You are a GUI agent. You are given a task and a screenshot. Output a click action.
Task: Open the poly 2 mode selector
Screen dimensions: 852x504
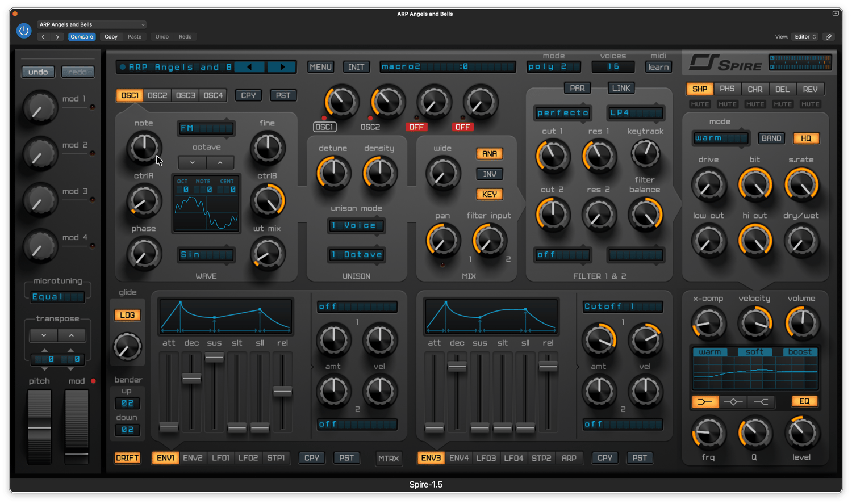(554, 67)
